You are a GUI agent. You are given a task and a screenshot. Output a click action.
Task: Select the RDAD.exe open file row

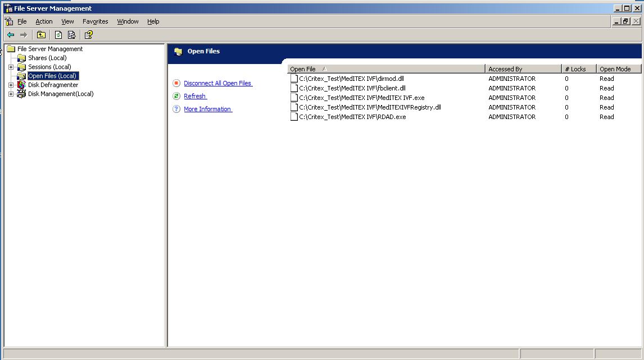pos(464,117)
